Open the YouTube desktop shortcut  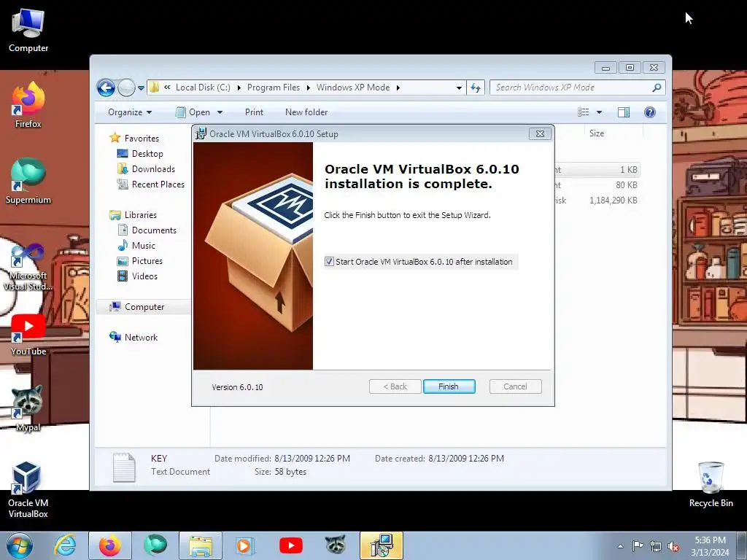point(28,335)
